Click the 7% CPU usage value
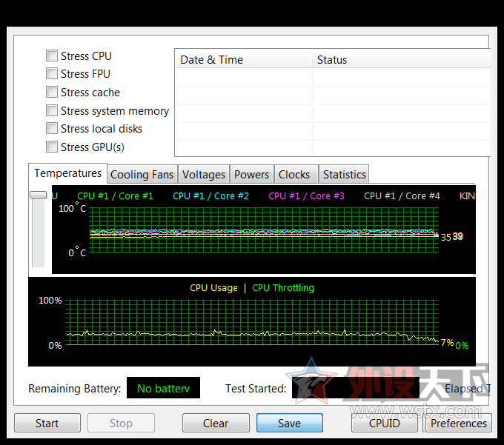 click(447, 343)
